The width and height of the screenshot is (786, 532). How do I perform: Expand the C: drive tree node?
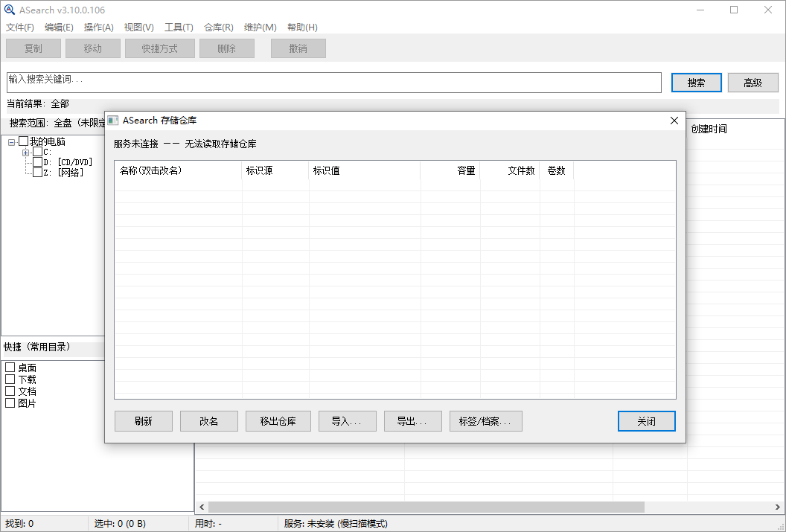tap(25, 153)
